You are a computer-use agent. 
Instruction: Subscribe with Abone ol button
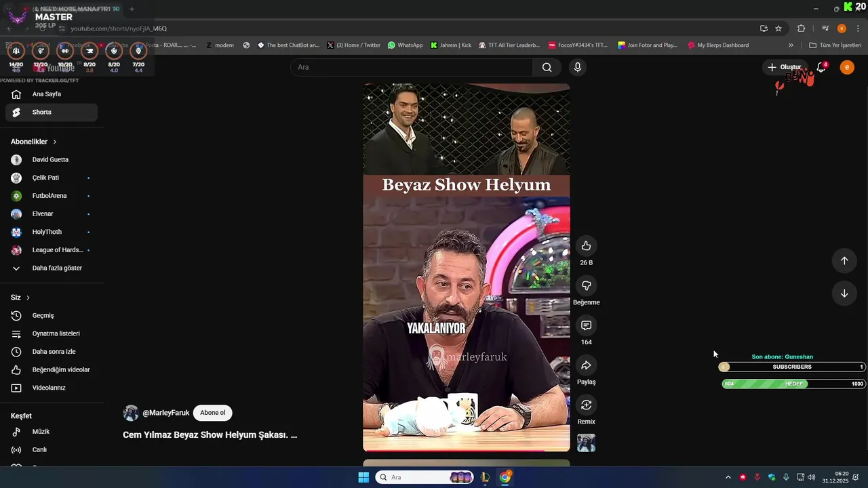coord(212,413)
